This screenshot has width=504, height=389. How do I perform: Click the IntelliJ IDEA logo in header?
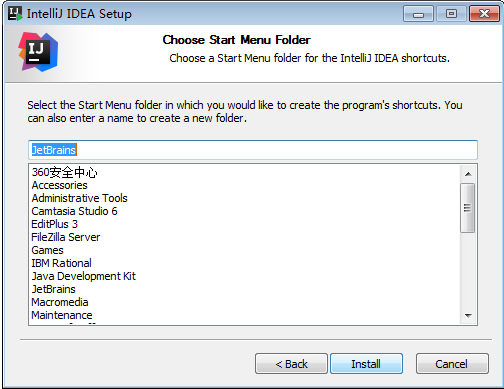point(38,52)
